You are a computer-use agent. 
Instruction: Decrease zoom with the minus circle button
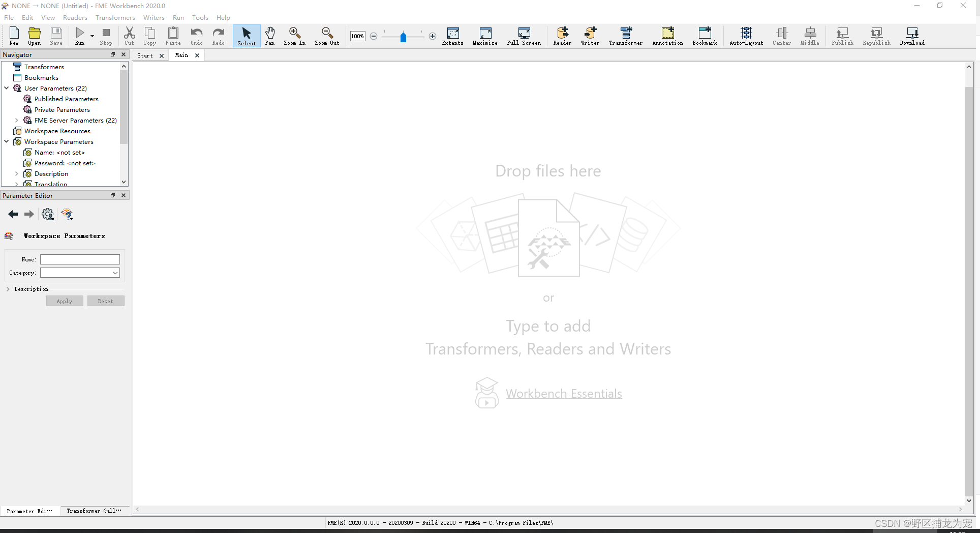[374, 36]
